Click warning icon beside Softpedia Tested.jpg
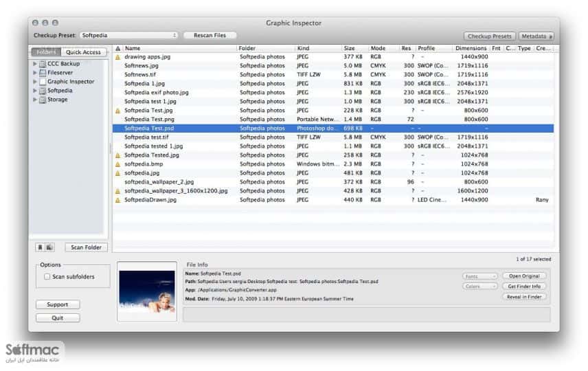The image size is (588, 371). point(117,155)
